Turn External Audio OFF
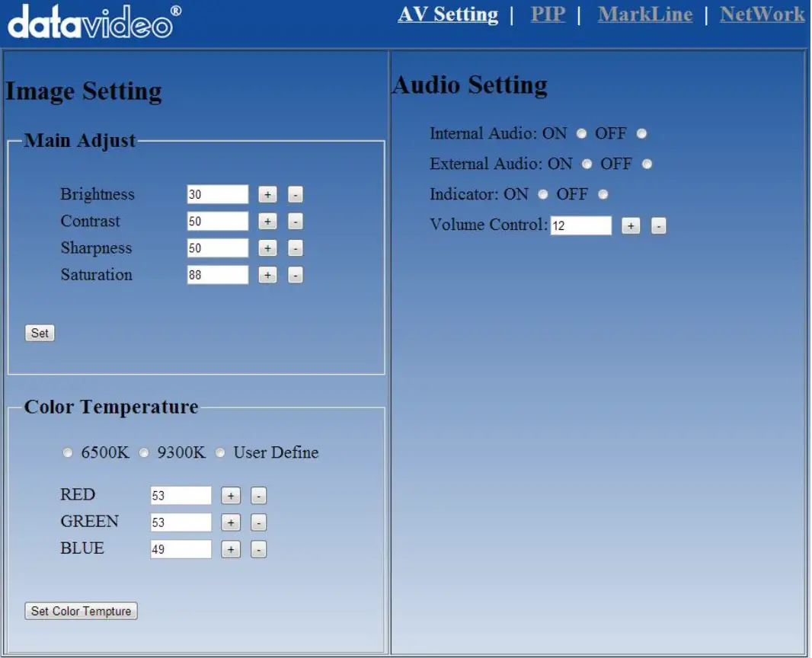Screen dimensions: 812x658 point(647,164)
